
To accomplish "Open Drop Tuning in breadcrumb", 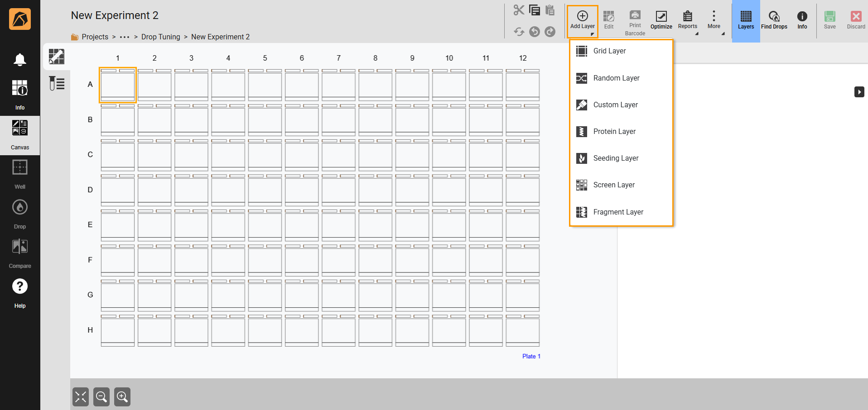I will click(160, 37).
